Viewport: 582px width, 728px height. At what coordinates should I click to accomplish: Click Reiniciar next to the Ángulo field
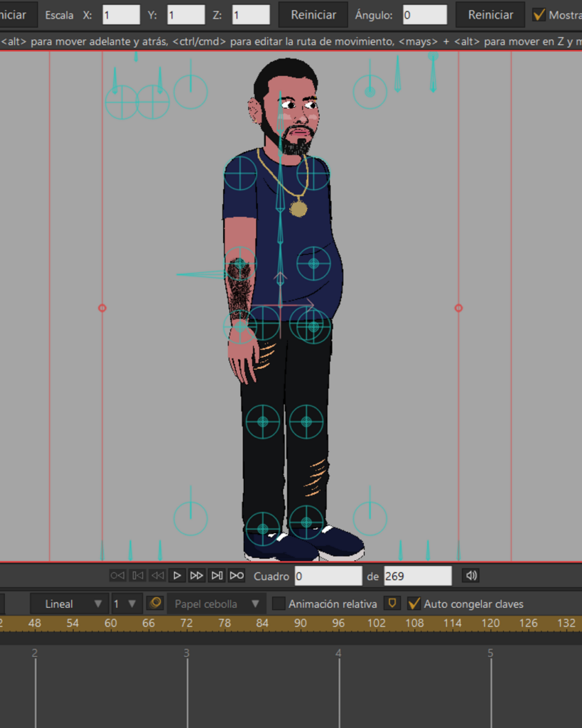490,15
